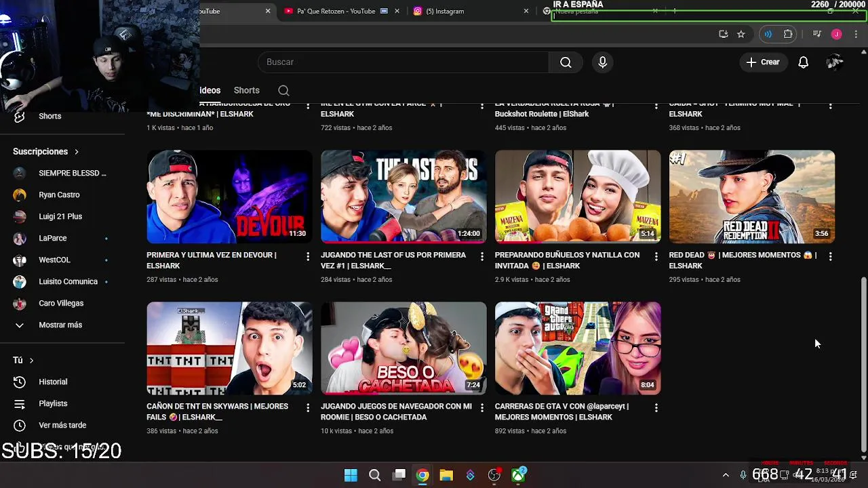Screen dimensions: 868x488
Task: Open the Chrome three-dot menu
Action: tap(856, 34)
